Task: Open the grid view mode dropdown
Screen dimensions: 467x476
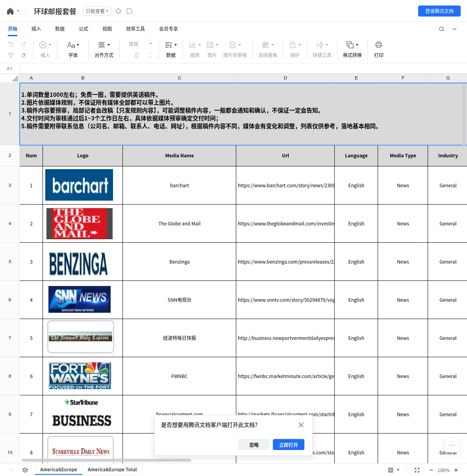Action: coord(394,470)
